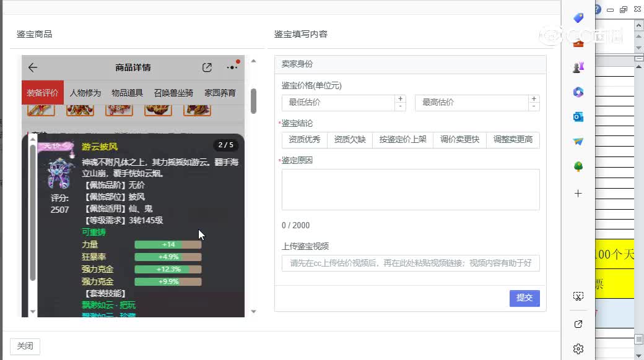Click the 提交 submit button
Image resolution: width=644 pixels, height=360 pixels.
coord(524,298)
